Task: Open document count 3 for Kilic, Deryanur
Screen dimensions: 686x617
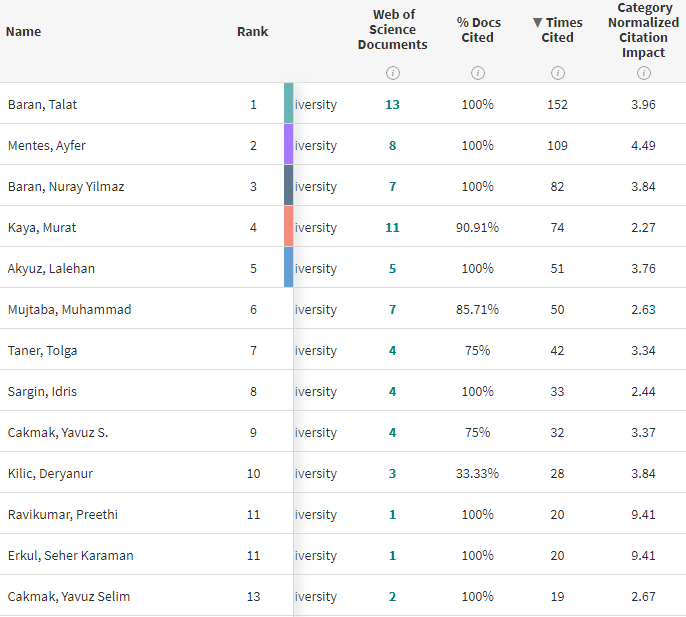Action: point(392,474)
